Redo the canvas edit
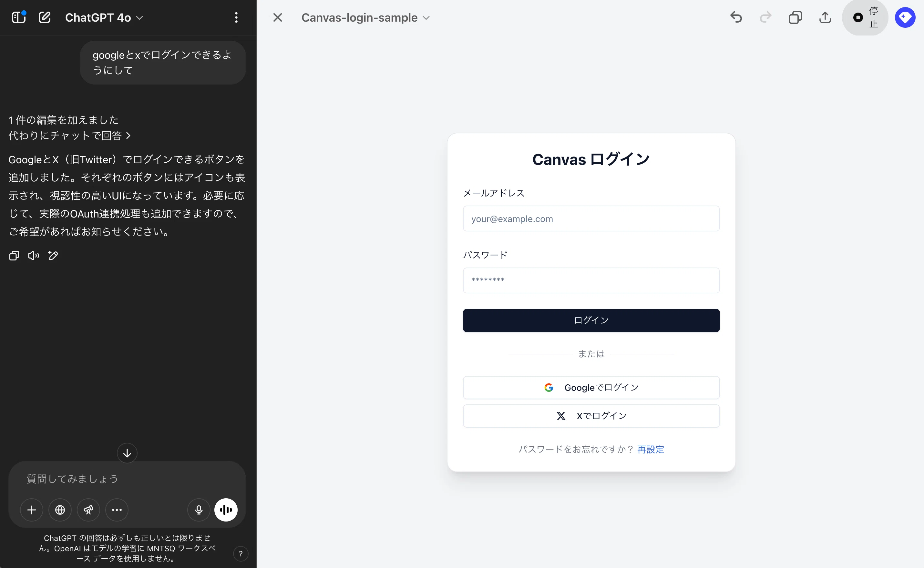 (x=765, y=17)
